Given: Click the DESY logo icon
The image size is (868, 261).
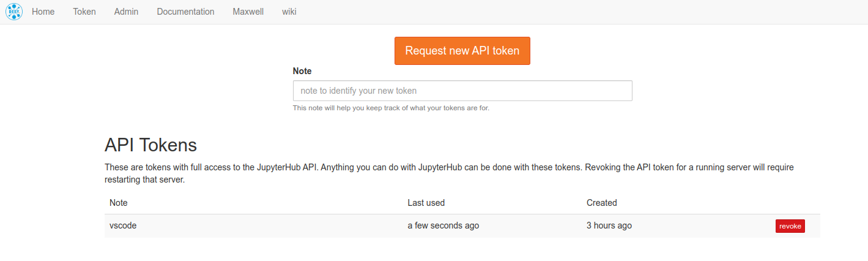Looking at the screenshot, I should click(x=13, y=12).
